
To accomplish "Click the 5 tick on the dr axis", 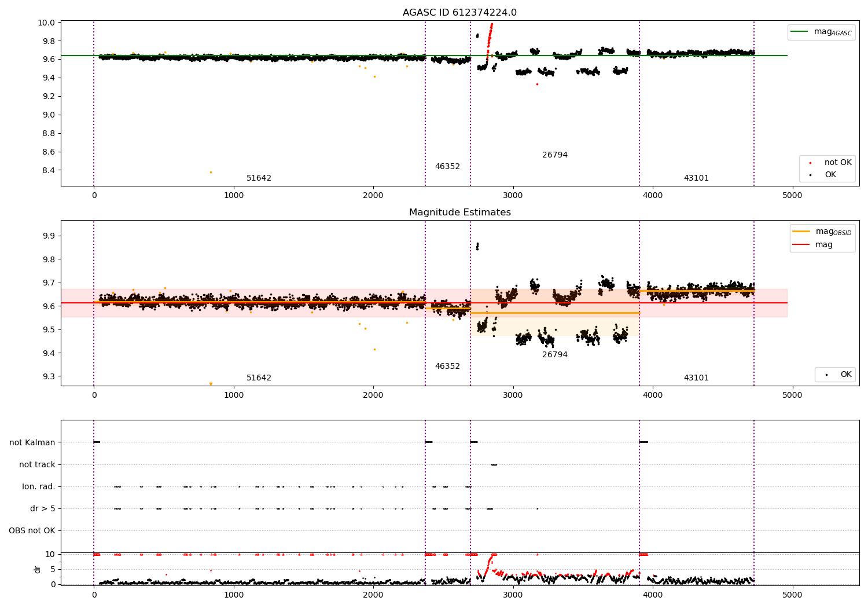I will pos(53,569).
